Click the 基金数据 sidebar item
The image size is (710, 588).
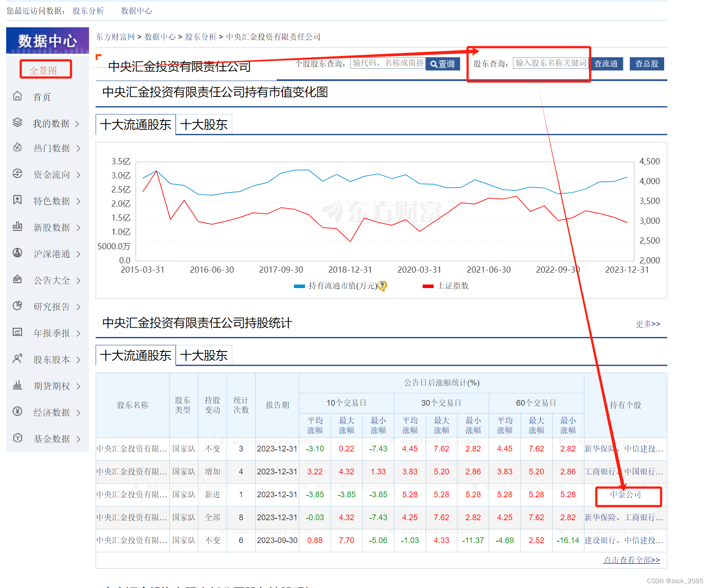(52, 439)
